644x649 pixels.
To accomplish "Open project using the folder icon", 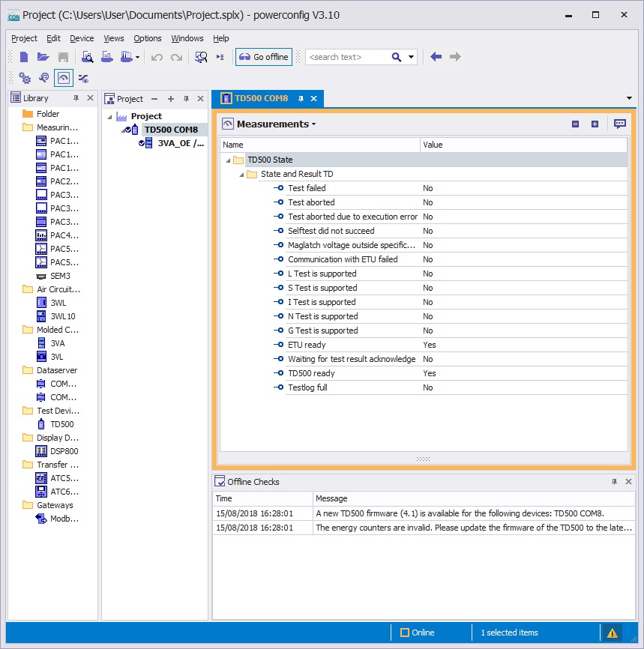I will pos(43,57).
